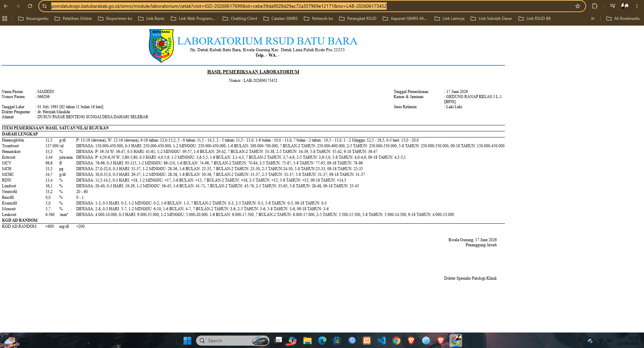Open the Extensions puzzle icon

pyautogui.click(x=594, y=6)
